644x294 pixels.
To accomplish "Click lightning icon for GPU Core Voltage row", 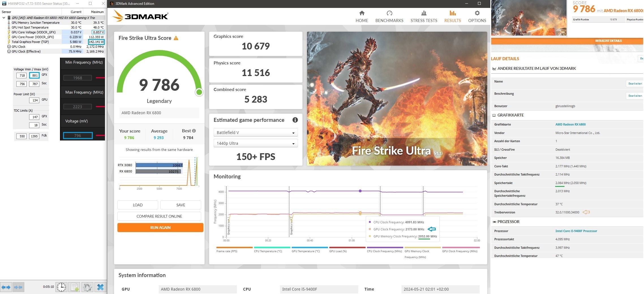I will [9, 32].
